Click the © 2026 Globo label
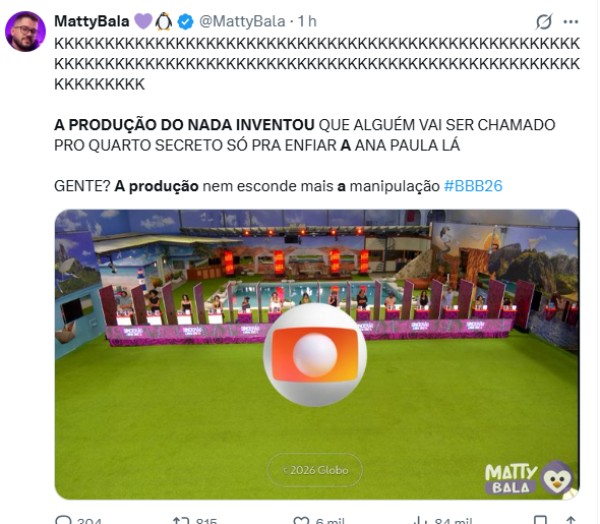Image resolution: width=600 pixels, height=524 pixels. tap(315, 470)
